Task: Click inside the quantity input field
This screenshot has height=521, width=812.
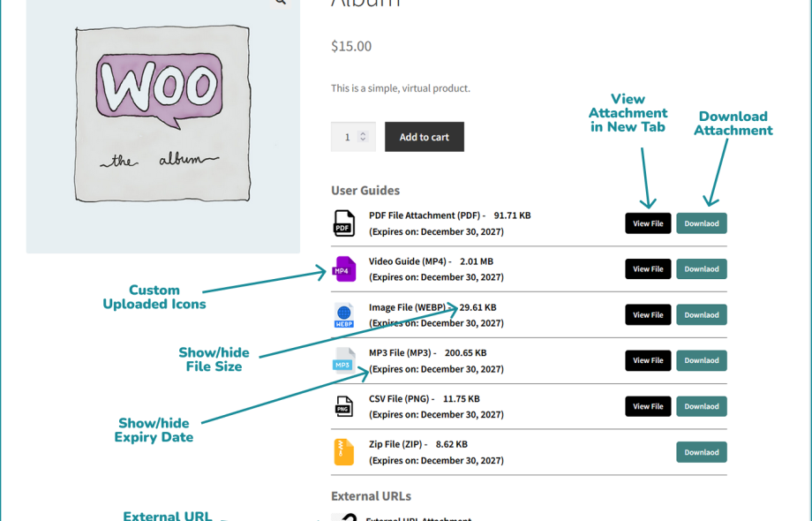Action: (347, 137)
